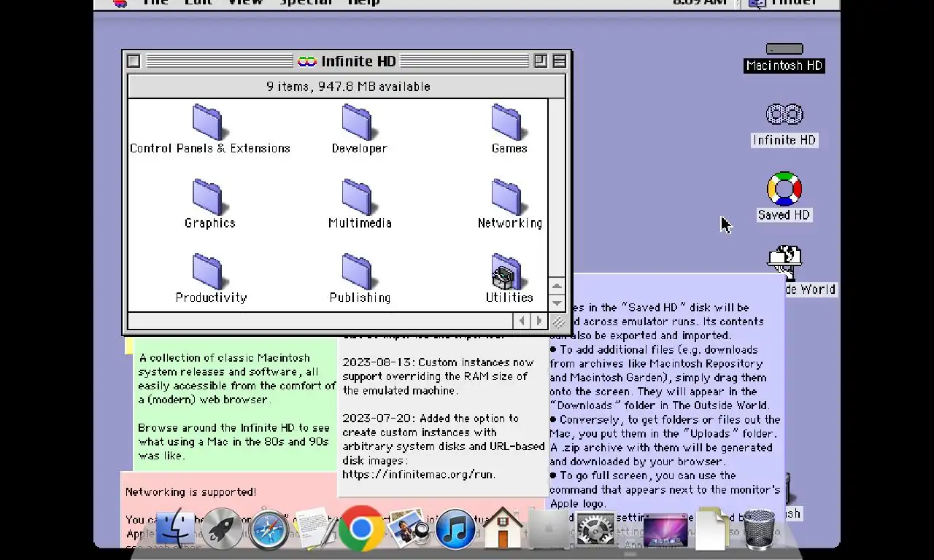Click 'Browse around the Infinite HD' paragraph

tap(233, 442)
